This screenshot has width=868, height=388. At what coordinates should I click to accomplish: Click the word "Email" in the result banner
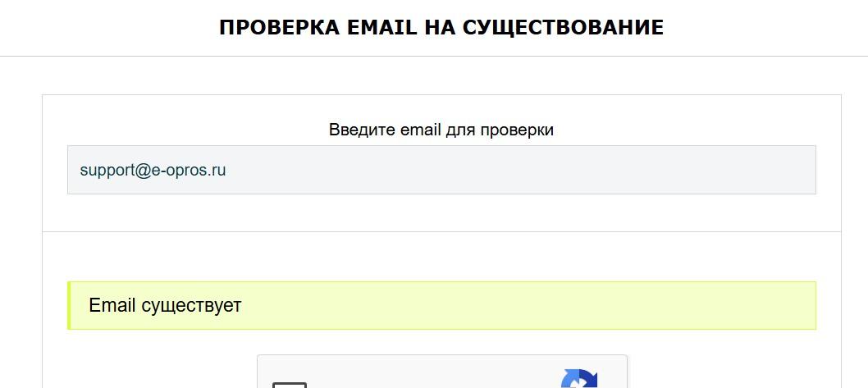[112, 306]
